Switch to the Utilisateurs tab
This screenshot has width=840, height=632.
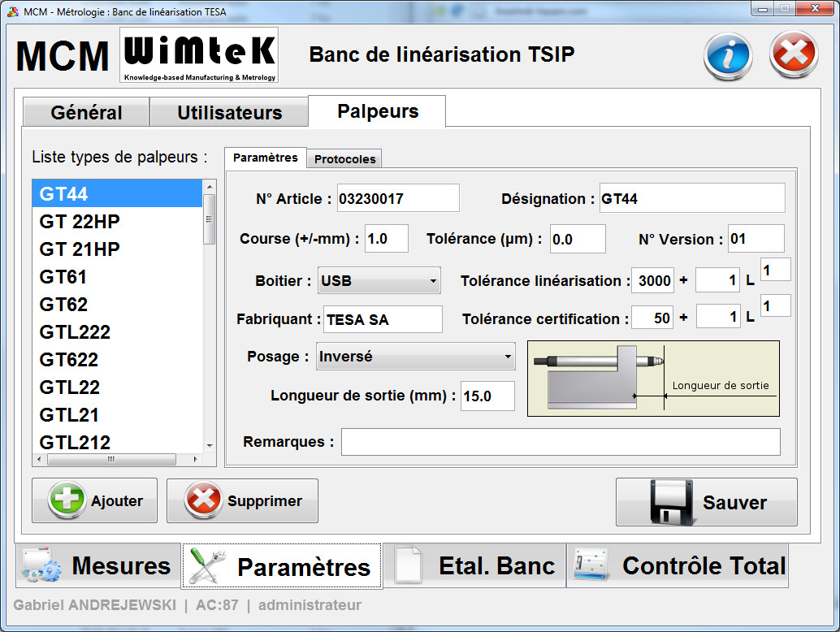point(229,112)
